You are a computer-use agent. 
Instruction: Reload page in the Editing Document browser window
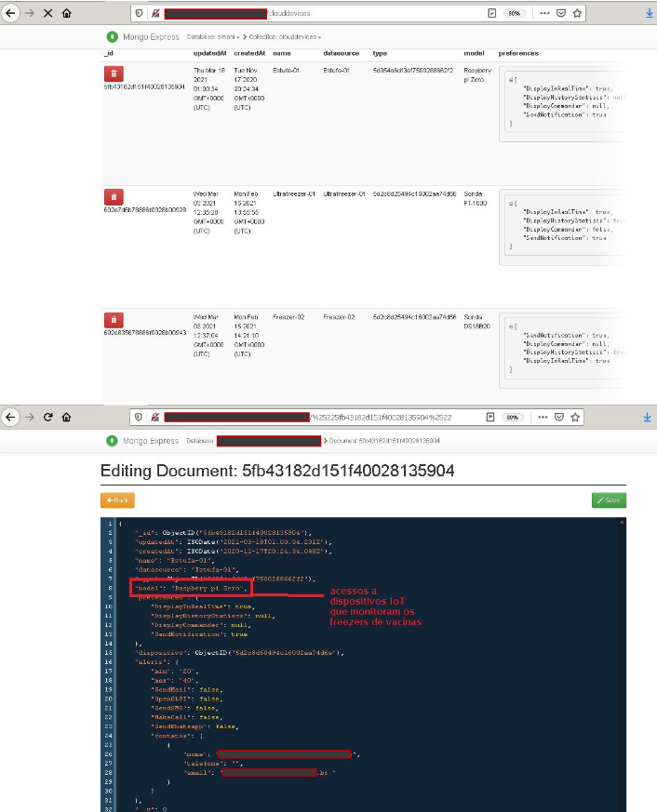coord(47,417)
